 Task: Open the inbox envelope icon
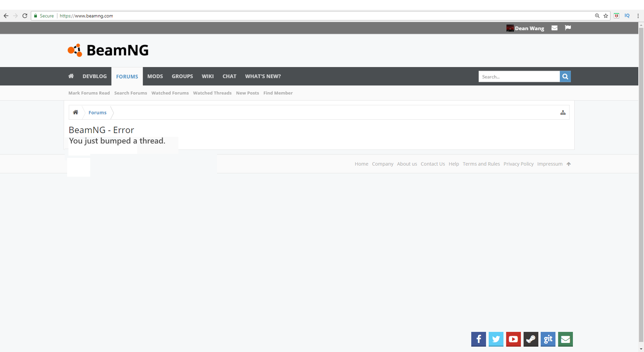pyautogui.click(x=554, y=28)
